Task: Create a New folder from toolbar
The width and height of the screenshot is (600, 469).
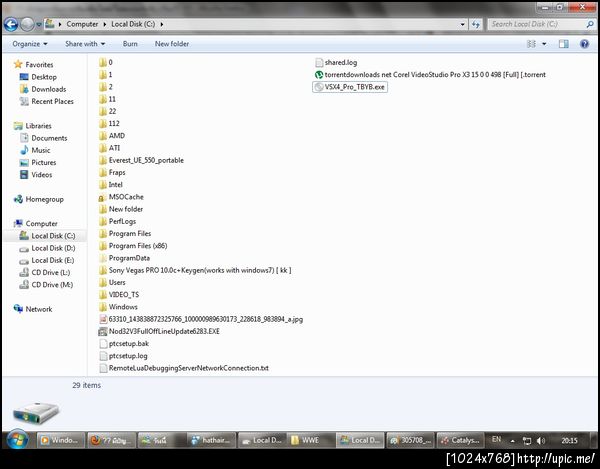Action: pyautogui.click(x=172, y=44)
